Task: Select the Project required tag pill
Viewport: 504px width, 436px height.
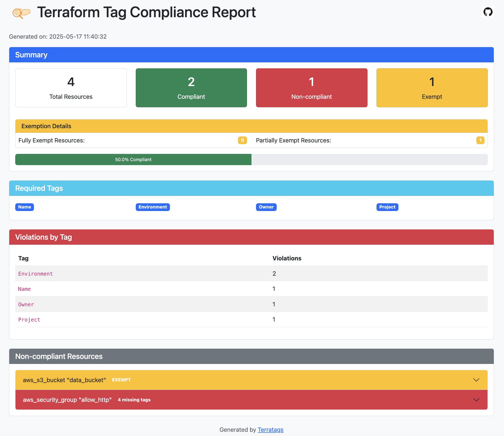Action: tap(387, 207)
